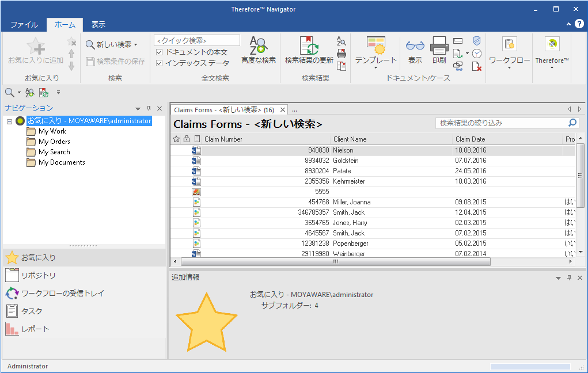Viewport: 588px width, 373px height.
Task: Toggle インデックス データ checkbox
Action: tap(160, 63)
